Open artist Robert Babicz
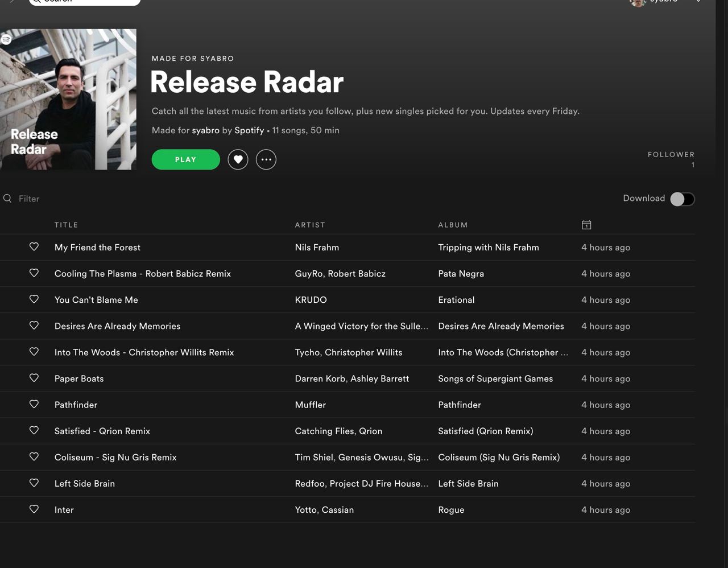728x568 pixels. pyautogui.click(x=357, y=273)
